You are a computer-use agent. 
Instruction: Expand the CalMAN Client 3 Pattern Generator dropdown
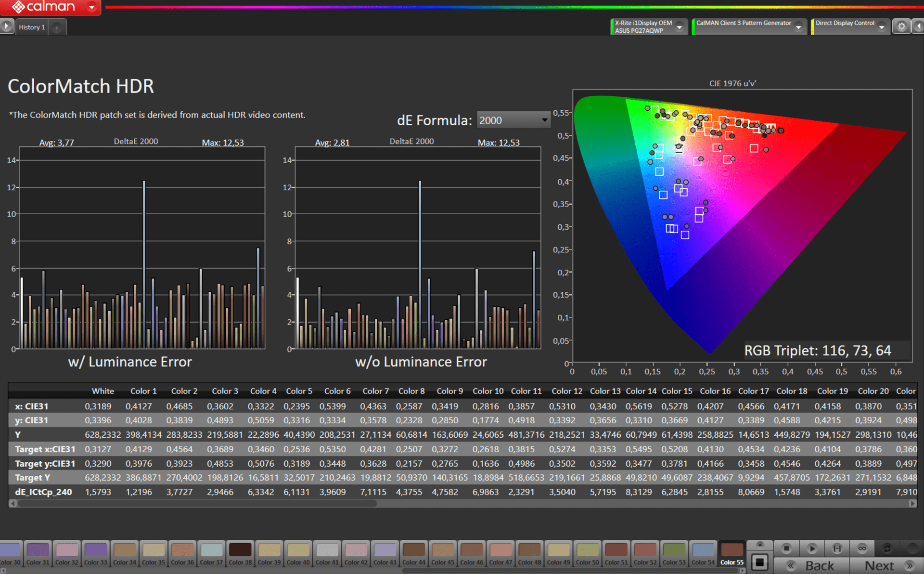pyautogui.click(x=798, y=27)
